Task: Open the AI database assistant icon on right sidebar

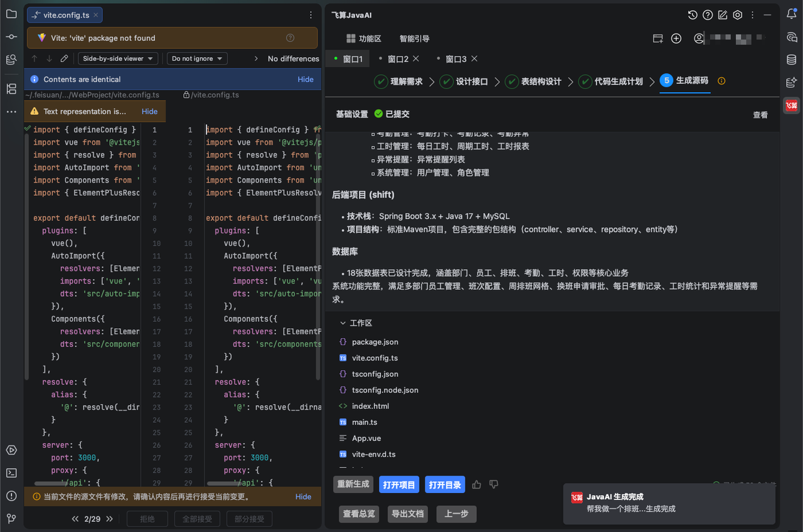Action: [792, 82]
